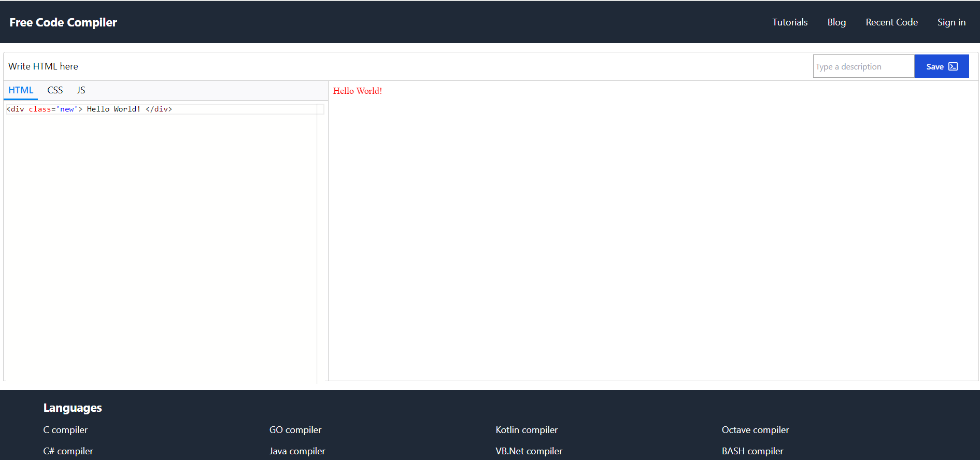
Task: Click the 'Hello World!' preview output text
Action: coord(358,91)
